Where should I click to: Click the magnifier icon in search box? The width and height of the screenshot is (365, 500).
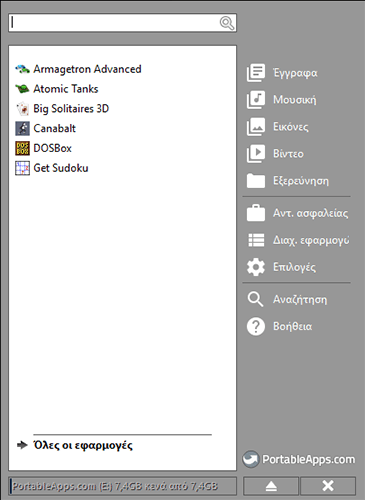click(x=227, y=23)
